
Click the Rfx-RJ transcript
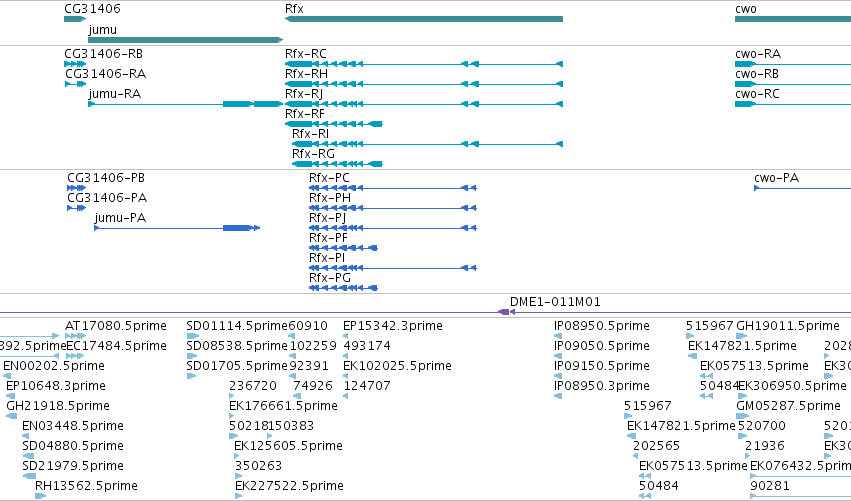424,104
